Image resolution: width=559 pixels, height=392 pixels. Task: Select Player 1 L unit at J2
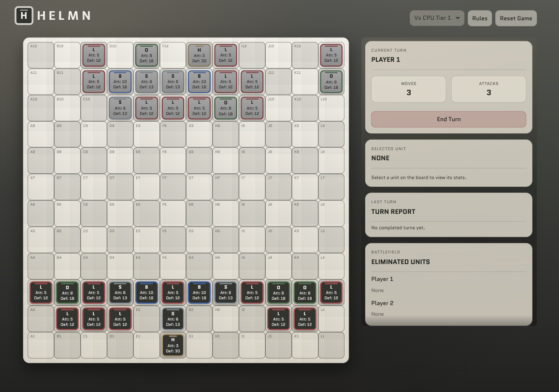278,319
